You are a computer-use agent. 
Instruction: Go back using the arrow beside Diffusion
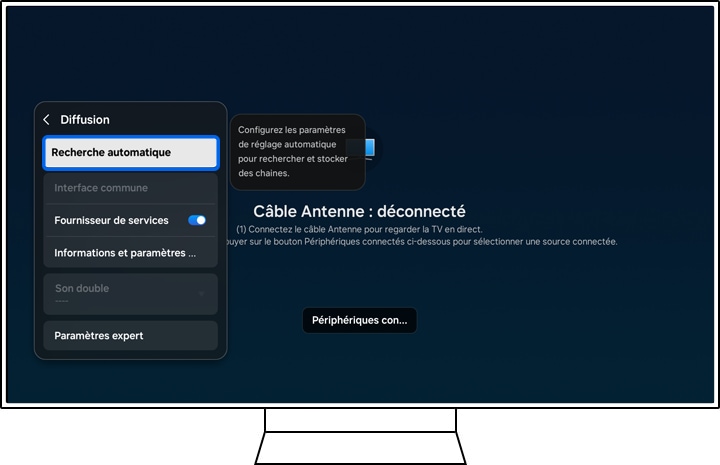(46, 120)
